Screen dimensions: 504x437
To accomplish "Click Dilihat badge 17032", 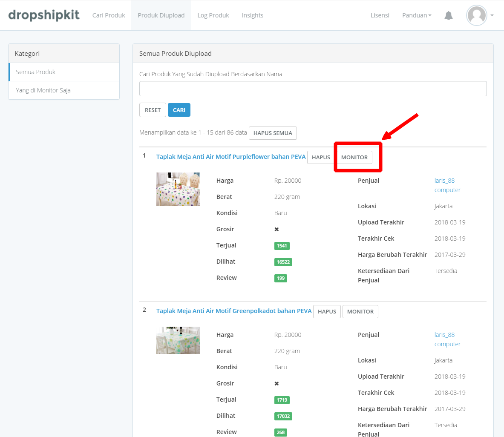I will point(283,416).
